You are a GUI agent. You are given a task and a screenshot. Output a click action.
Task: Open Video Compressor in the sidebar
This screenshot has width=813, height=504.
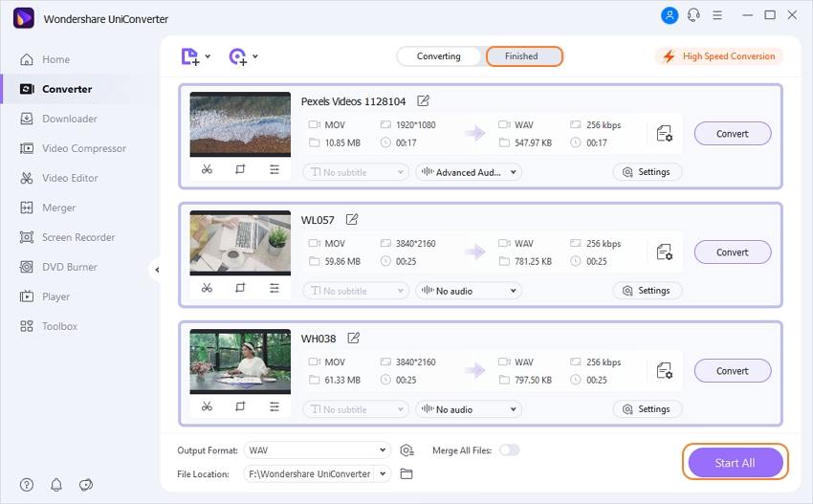pyautogui.click(x=73, y=148)
